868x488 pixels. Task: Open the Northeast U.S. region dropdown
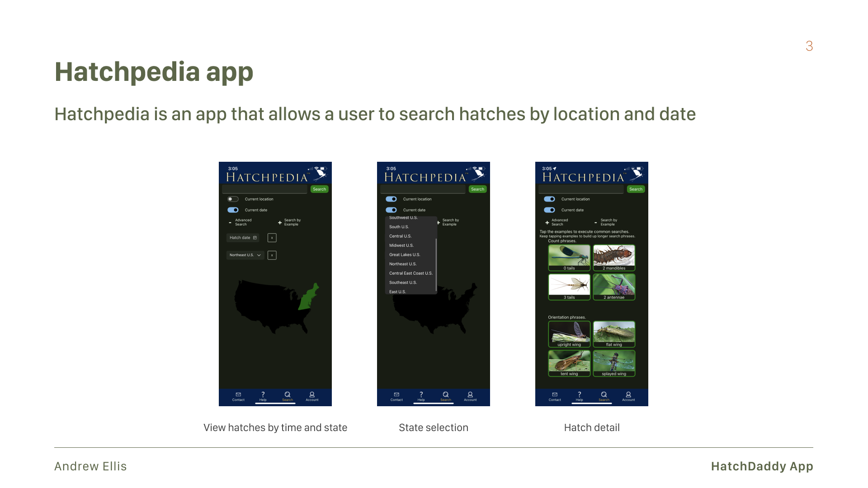pyautogui.click(x=245, y=255)
